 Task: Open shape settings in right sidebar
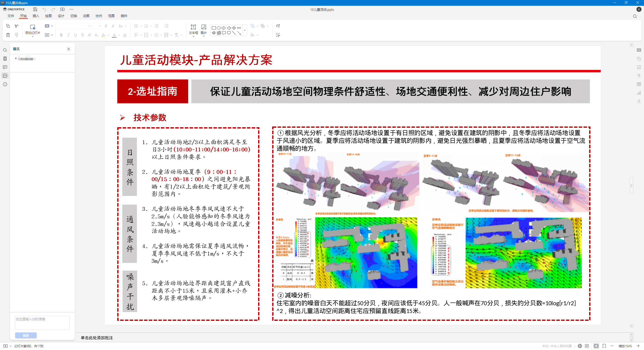pyautogui.click(x=639, y=59)
